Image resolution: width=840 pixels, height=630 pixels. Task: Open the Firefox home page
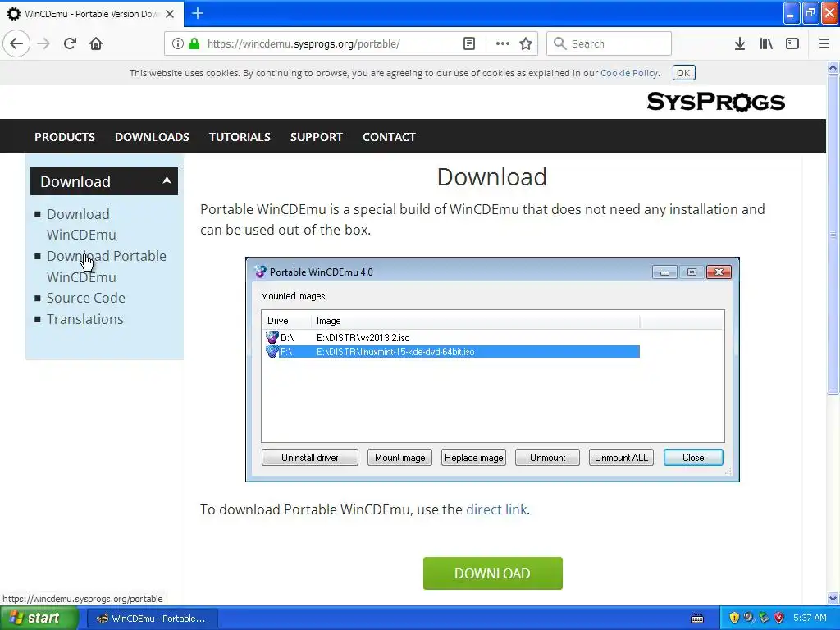pos(96,43)
